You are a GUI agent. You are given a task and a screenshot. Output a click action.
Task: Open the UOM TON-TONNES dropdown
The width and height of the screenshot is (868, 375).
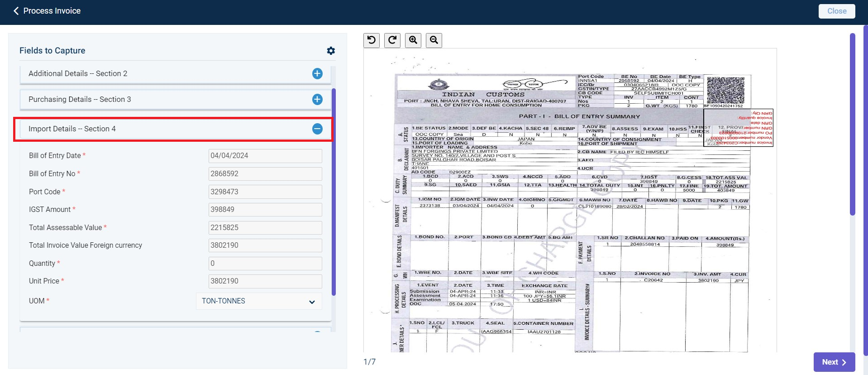point(259,301)
